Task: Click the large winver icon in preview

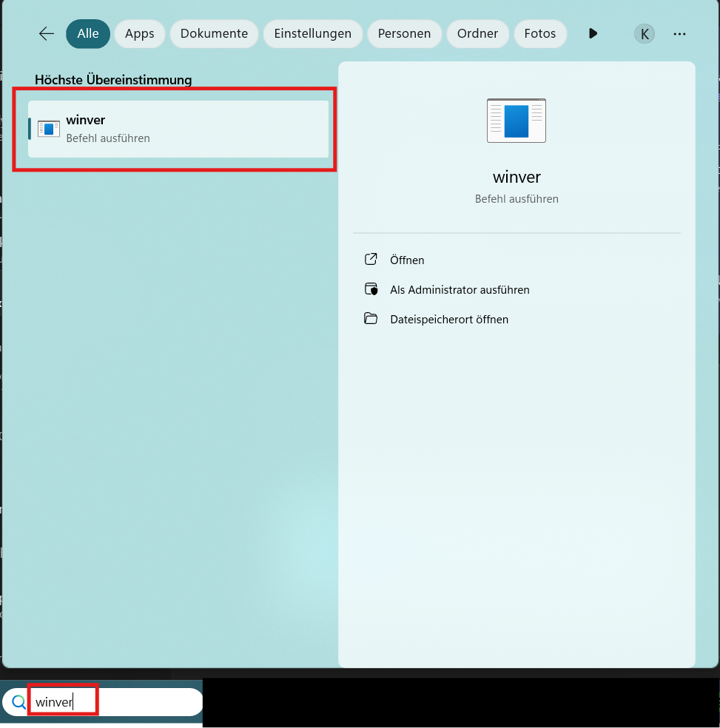Action: (x=516, y=121)
